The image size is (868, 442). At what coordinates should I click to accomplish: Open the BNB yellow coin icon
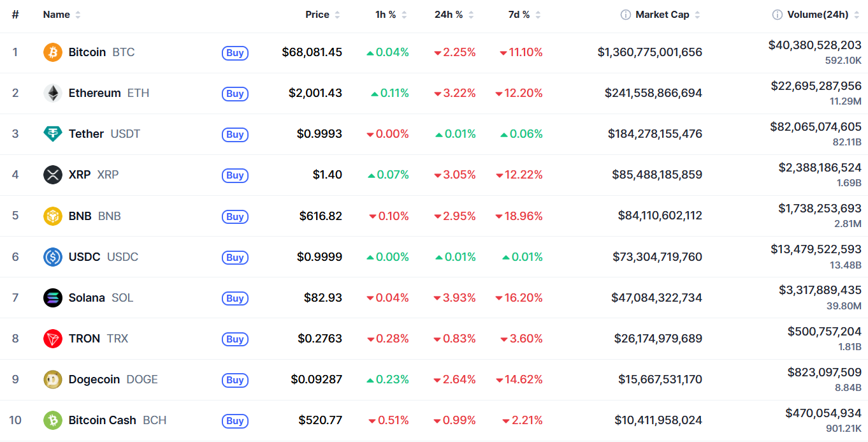53,216
